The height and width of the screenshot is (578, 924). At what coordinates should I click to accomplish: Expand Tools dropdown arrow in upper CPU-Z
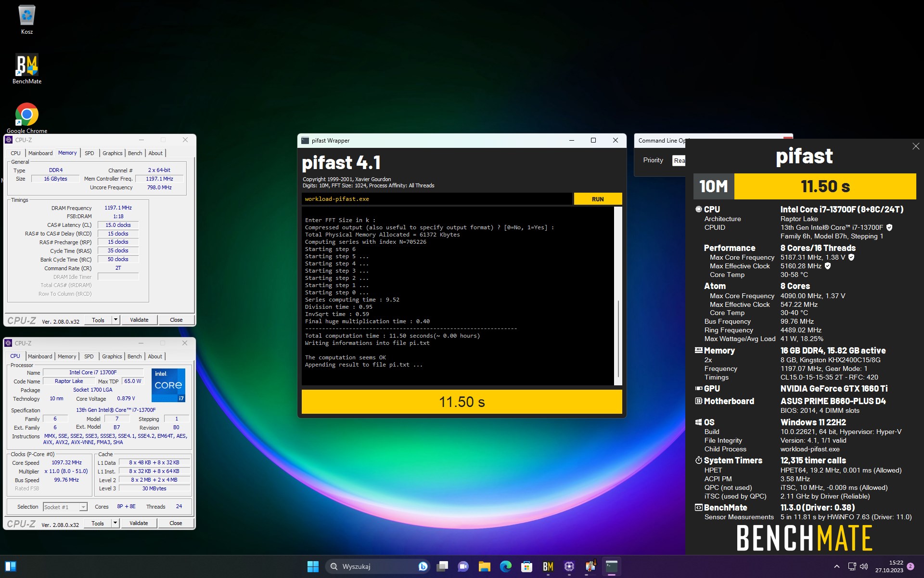coord(115,320)
